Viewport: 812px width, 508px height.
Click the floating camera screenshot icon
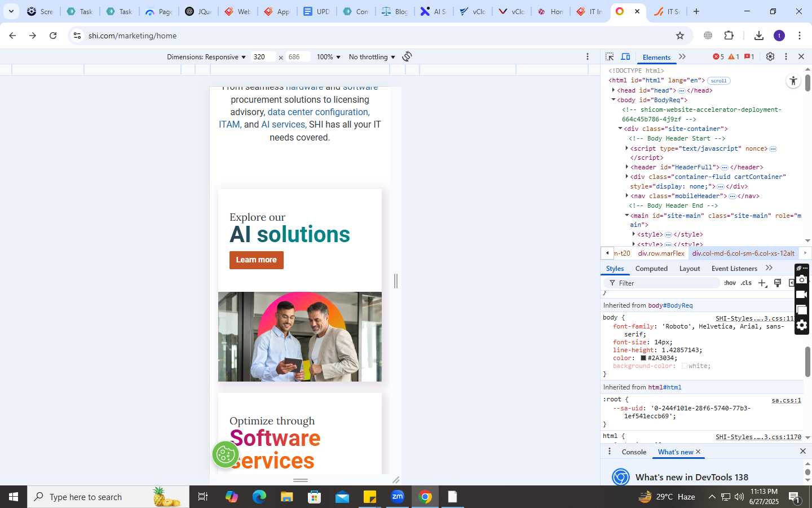802,279
